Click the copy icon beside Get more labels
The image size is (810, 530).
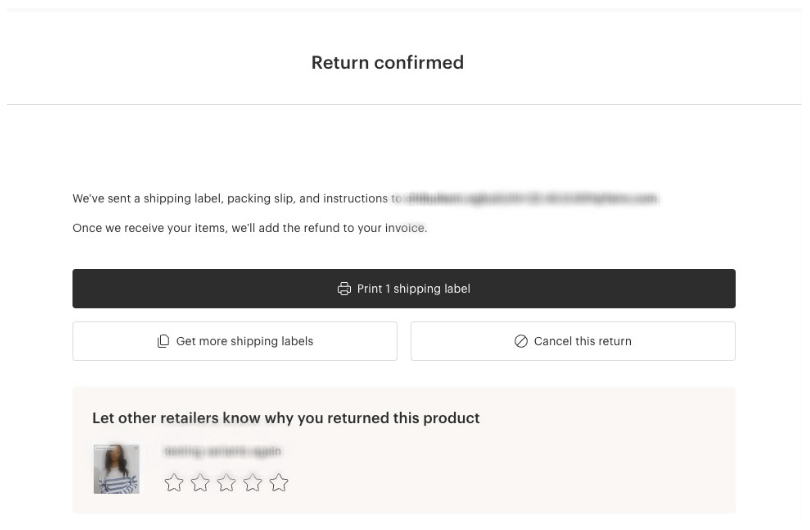163,341
